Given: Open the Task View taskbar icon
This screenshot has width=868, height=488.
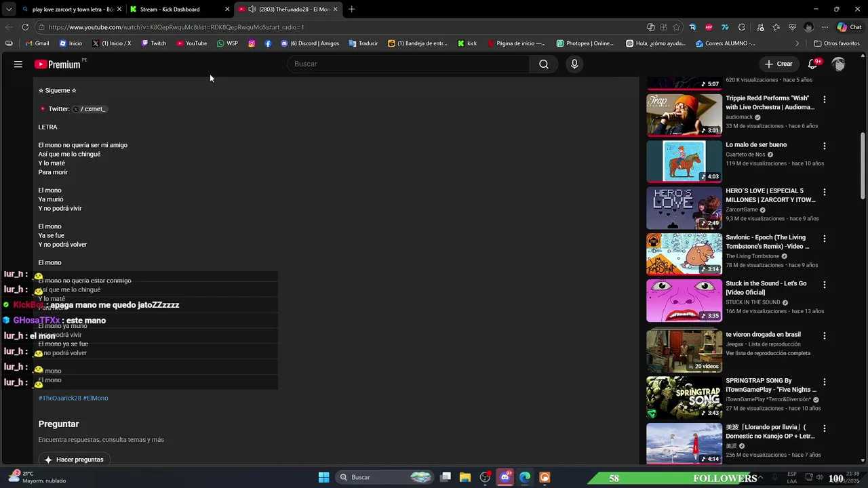Looking at the screenshot, I should (446, 477).
